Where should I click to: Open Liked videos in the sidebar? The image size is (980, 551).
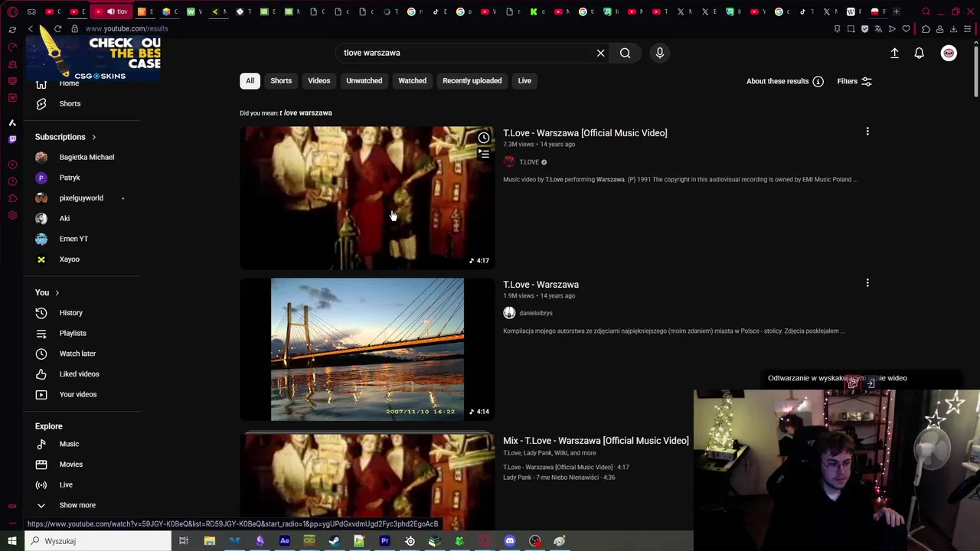tap(80, 374)
